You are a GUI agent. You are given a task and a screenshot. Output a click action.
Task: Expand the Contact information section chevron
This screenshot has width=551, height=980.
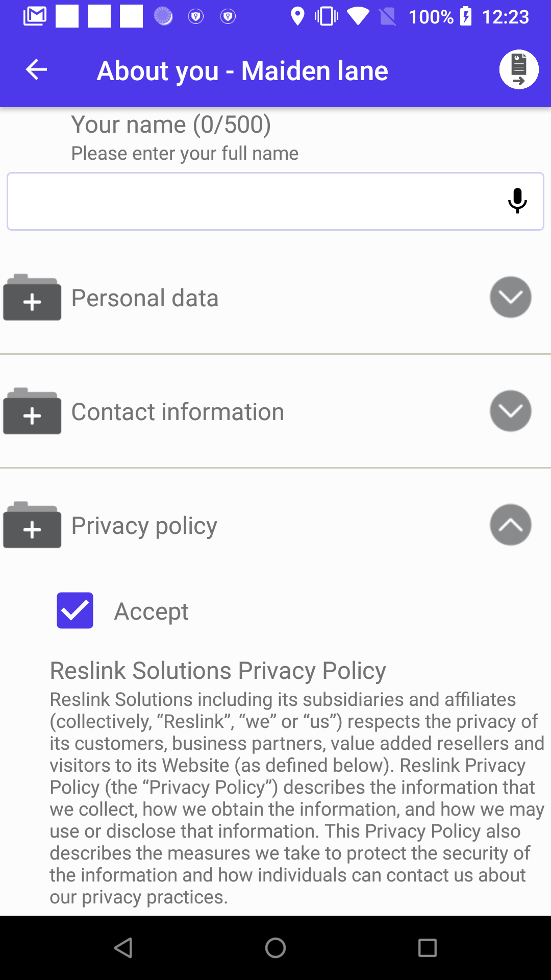pyautogui.click(x=510, y=411)
